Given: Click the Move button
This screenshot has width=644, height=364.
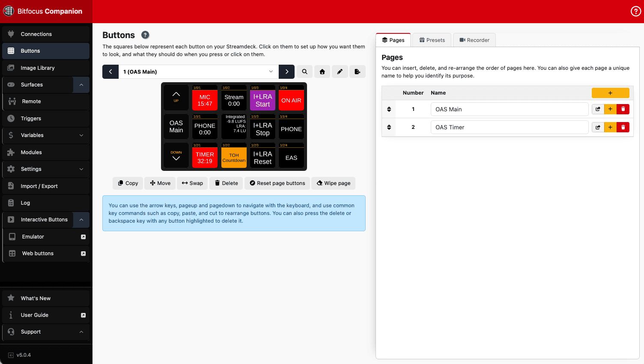Looking at the screenshot, I should pyautogui.click(x=160, y=183).
